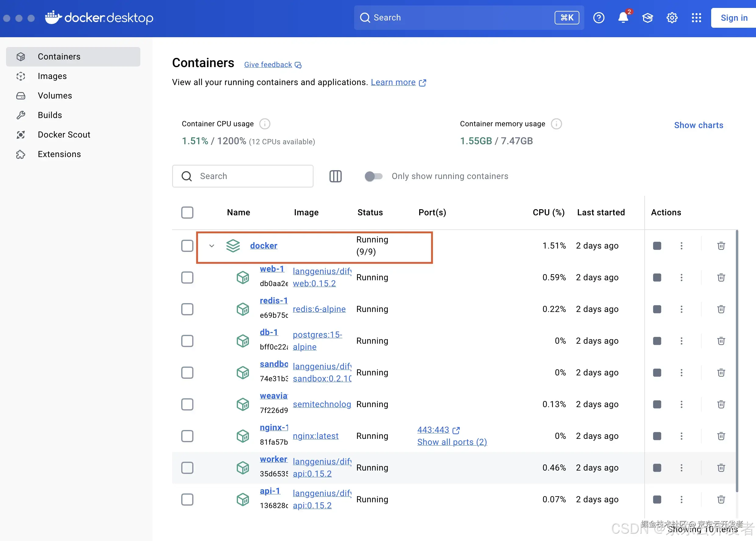Image resolution: width=756 pixels, height=541 pixels.
Task: Click the help question mark icon
Action: [599, 18]
